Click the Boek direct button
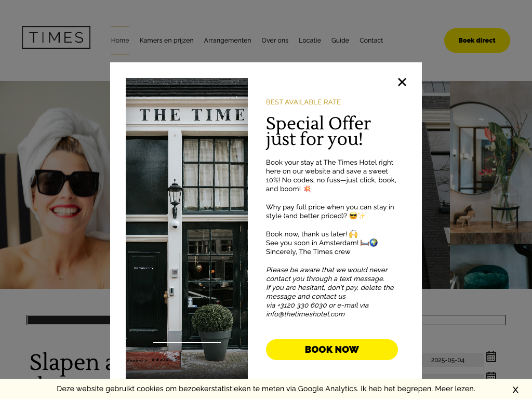Viewport: 532px width, 399px height. tap(477, 41)
